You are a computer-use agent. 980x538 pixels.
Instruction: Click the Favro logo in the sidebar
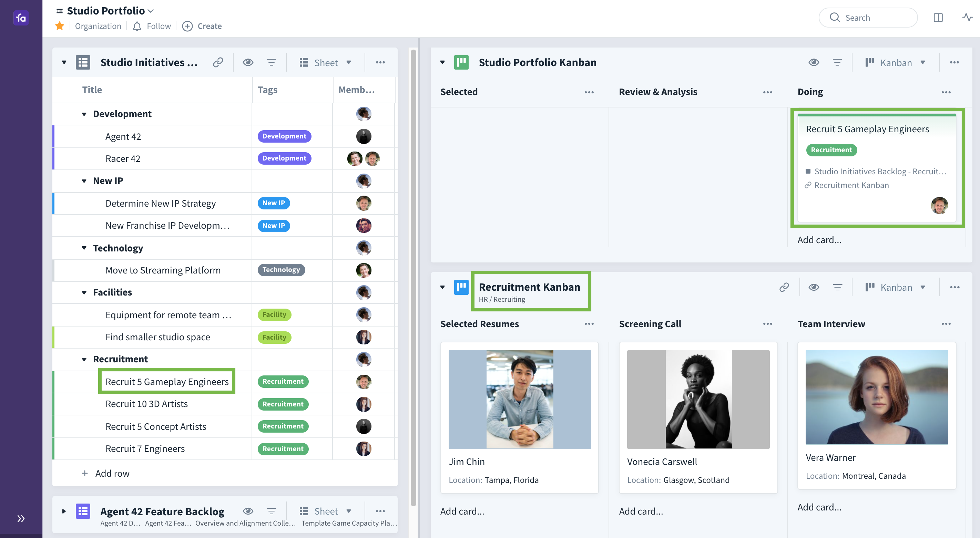[x=21, y=18]
